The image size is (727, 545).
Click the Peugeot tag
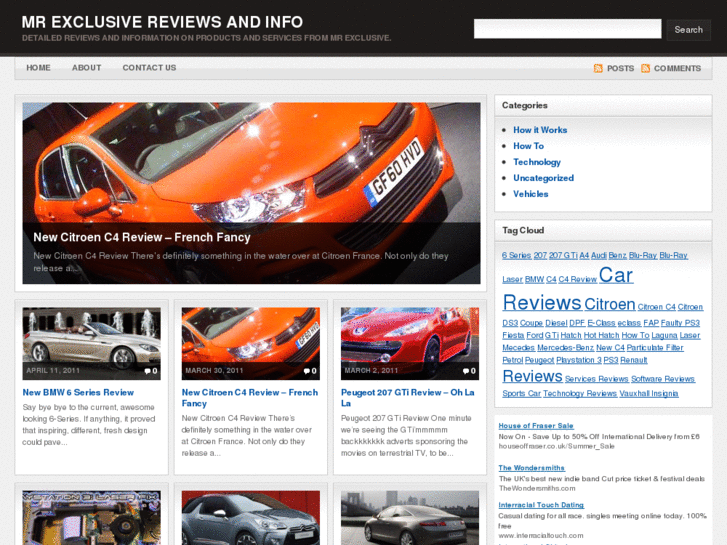tap(539, 360)
